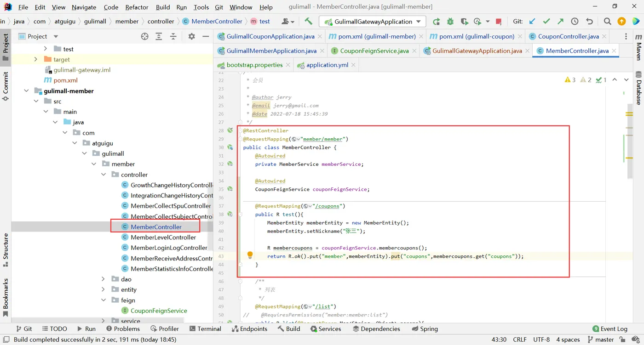
Task: Run with coverage using the shield icon
Action: click(x=464, y=21)
